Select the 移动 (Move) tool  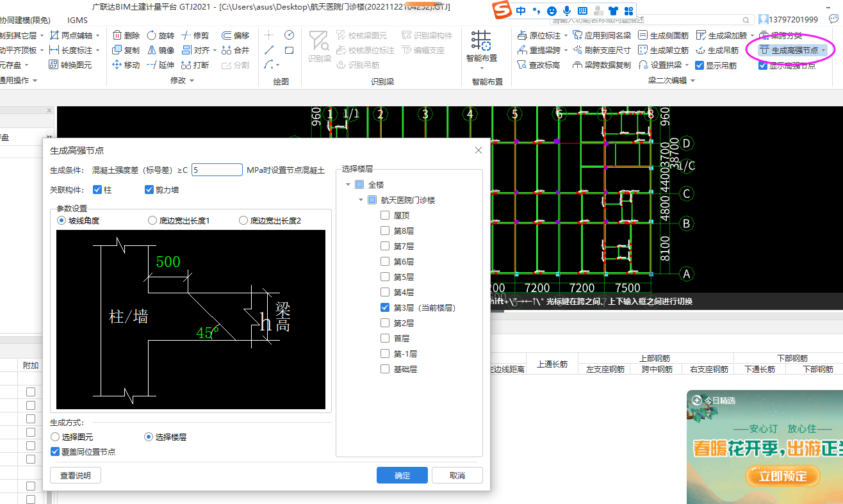click(x=126, y=65)
